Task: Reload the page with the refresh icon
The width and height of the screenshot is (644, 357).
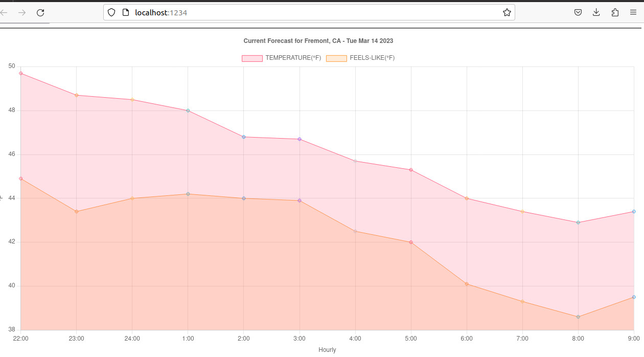Action: 40,13
